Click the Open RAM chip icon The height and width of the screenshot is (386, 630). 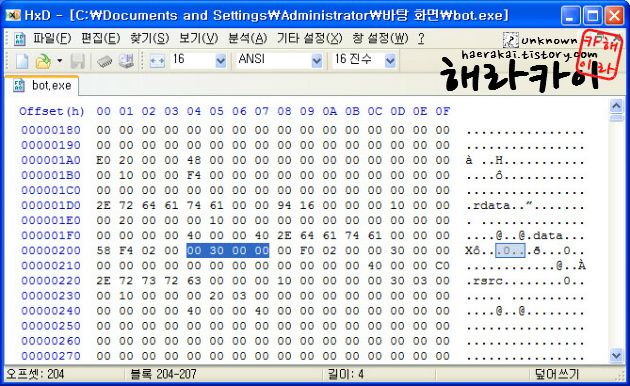[104, 61]
